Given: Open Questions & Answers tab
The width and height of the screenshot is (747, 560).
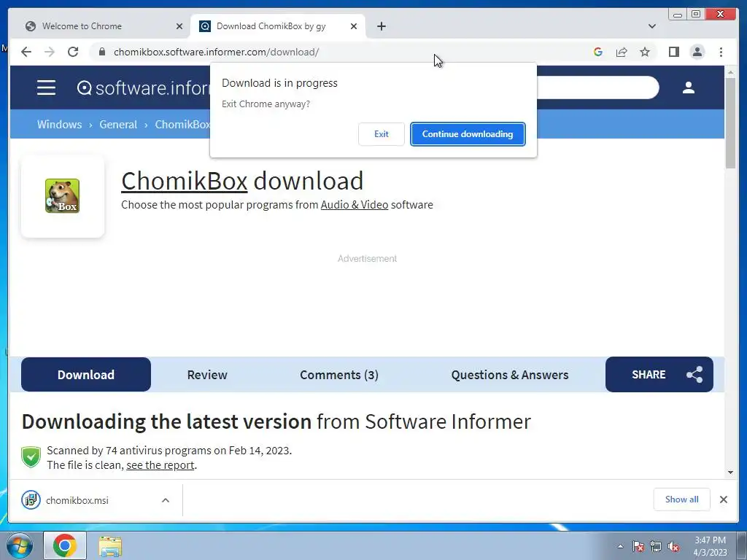Looking at the screenshot, I should click(510, 375).
